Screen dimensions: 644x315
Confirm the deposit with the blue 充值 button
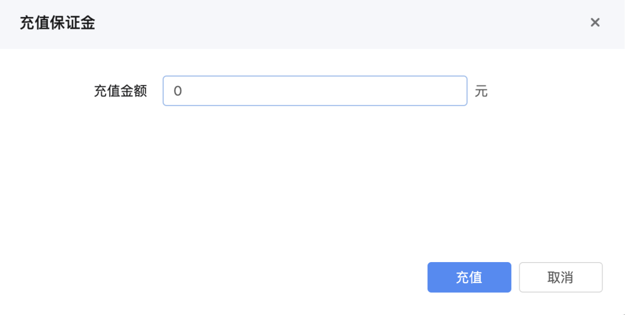[469, 277]
